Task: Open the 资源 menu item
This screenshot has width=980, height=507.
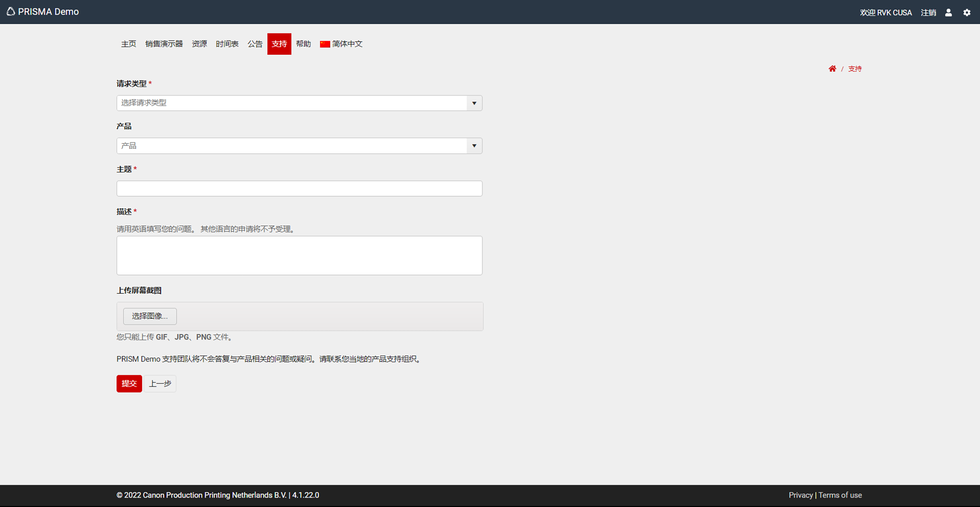Action: click(x=199, y=44)
